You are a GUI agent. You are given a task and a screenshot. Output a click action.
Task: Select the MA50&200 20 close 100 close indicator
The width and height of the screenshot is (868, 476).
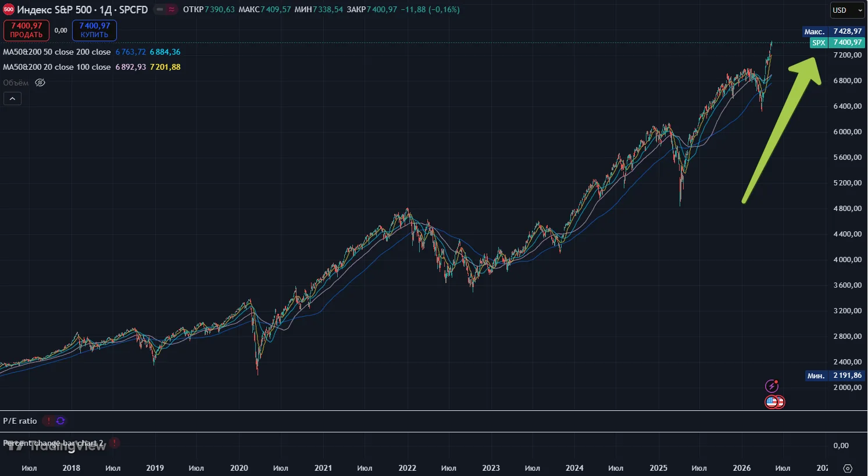pyautogui.click(x=57, y=67)
